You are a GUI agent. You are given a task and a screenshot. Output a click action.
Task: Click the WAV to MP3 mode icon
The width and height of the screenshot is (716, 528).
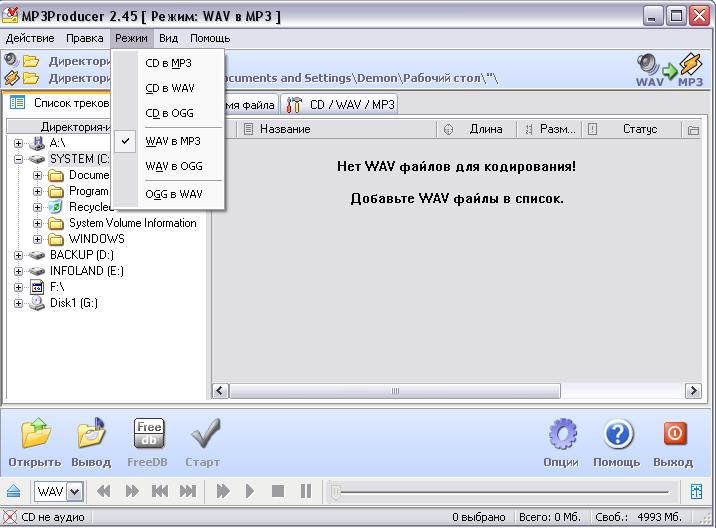point(670,70)
